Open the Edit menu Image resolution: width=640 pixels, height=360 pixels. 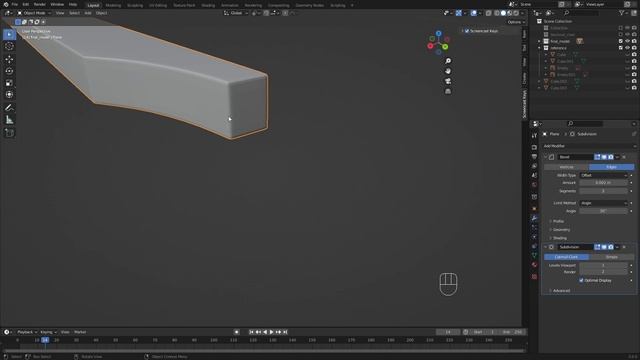(x=26, y=4)
